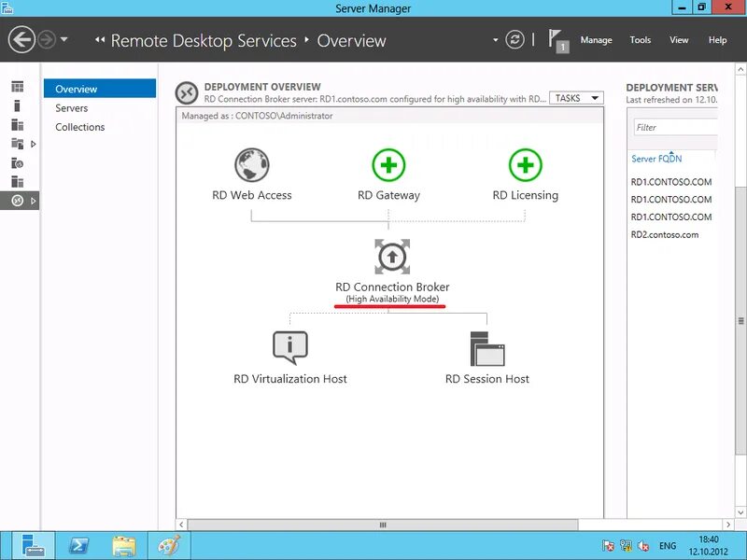747x560 pixels.
Task: Expand the Remote Desktop Services sidebar arrow
Action: point(33,201)
